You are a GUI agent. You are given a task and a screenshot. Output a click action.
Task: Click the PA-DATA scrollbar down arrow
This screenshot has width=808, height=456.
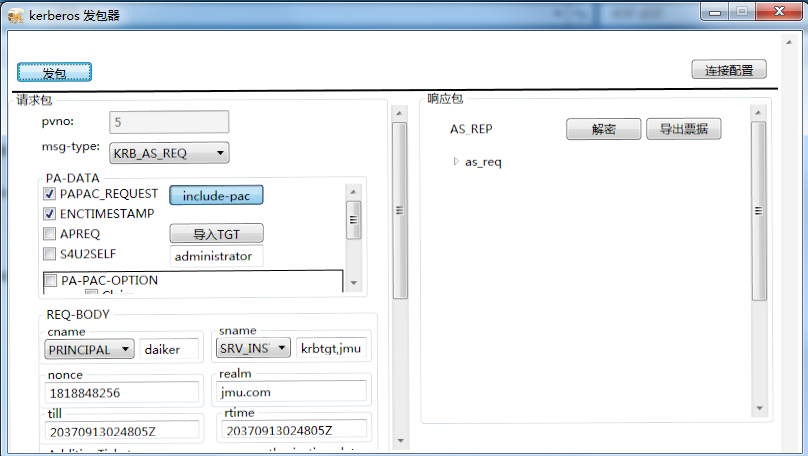[354, 282]
